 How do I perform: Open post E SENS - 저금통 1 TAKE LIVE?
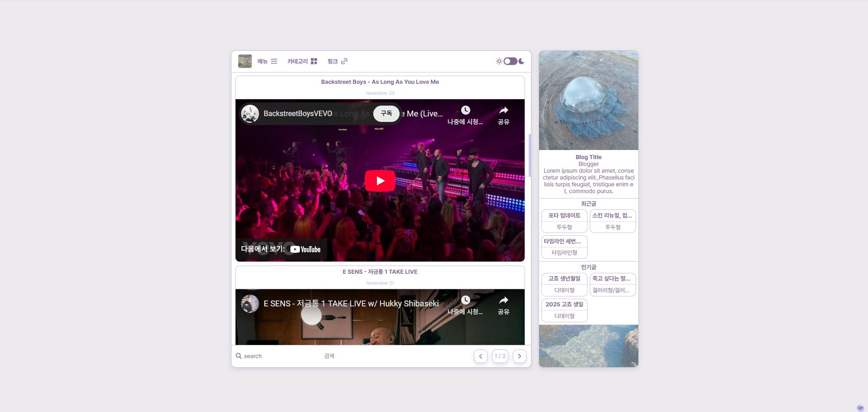pyautogui.click(x=380, y=272)
